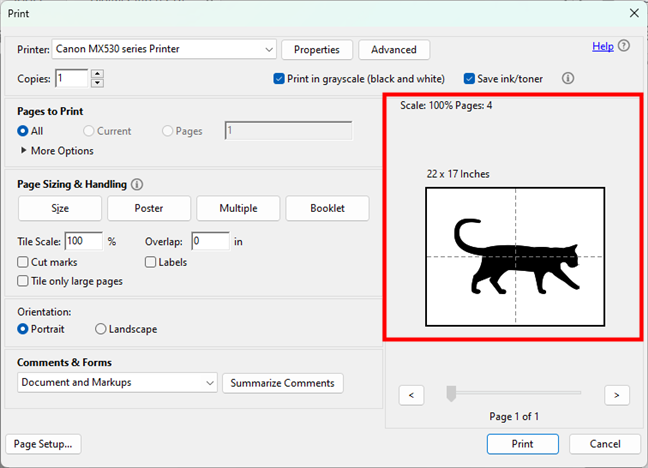Select the Current page radio button
This screenshot has height=468, width=648.
pyautogui.click(x=88, y=131)
